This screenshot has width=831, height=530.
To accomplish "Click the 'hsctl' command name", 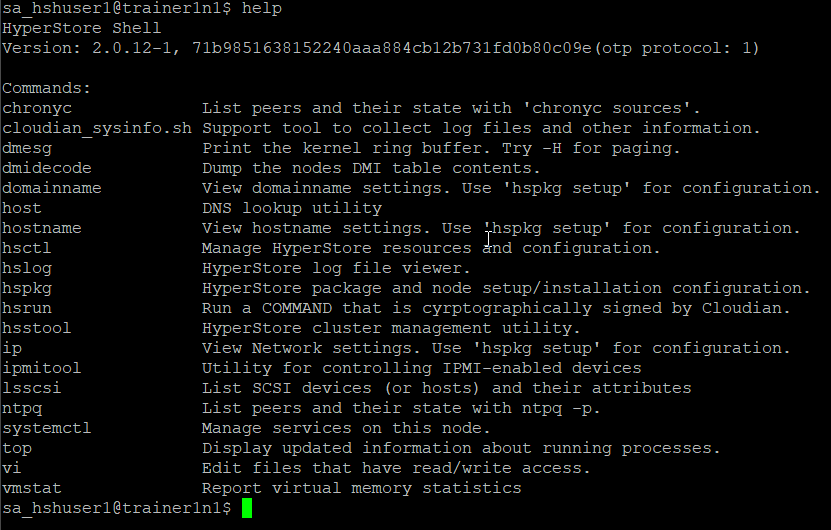I will pyautogui.click(x=27, y=248).
